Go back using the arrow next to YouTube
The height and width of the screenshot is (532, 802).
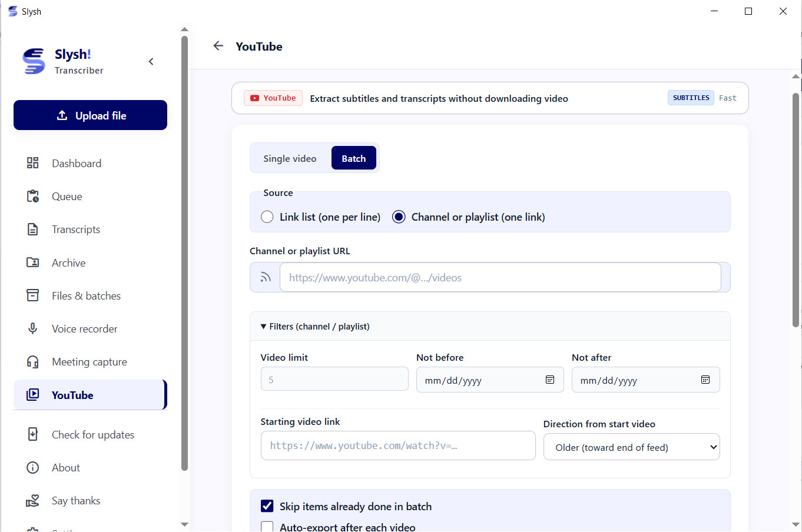click(218, 46)
